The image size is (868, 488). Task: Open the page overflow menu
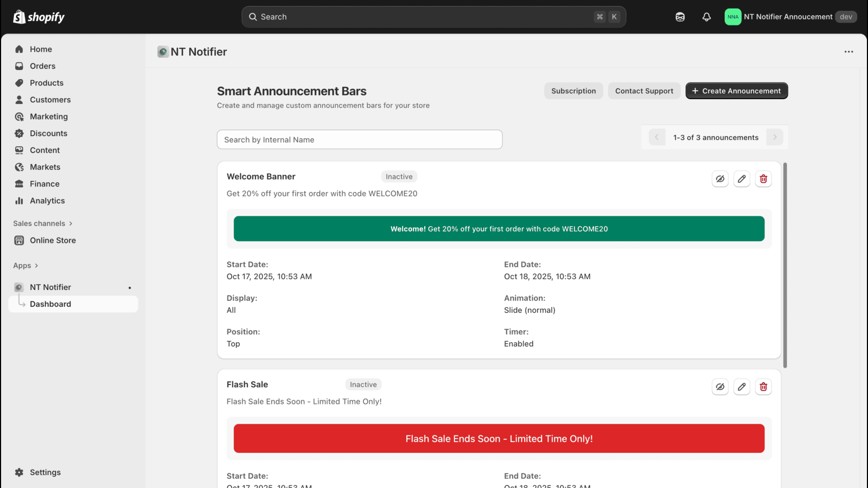point(848,52)
